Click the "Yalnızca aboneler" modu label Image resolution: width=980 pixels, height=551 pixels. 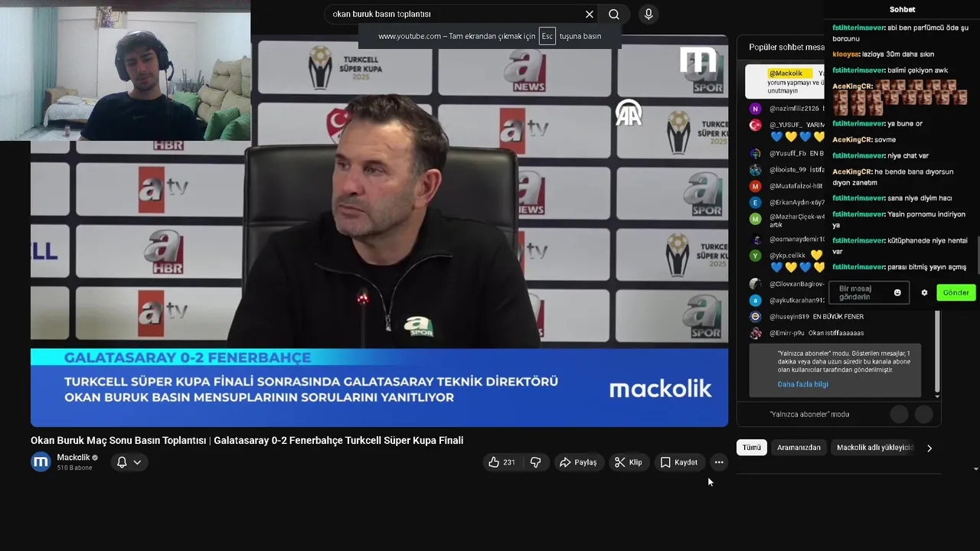809,414
